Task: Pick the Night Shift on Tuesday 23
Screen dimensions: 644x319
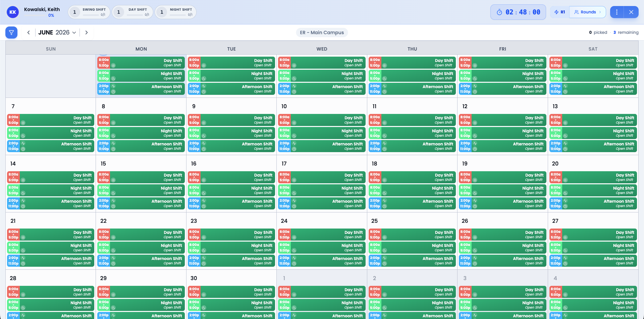Action: click(231, 248)
